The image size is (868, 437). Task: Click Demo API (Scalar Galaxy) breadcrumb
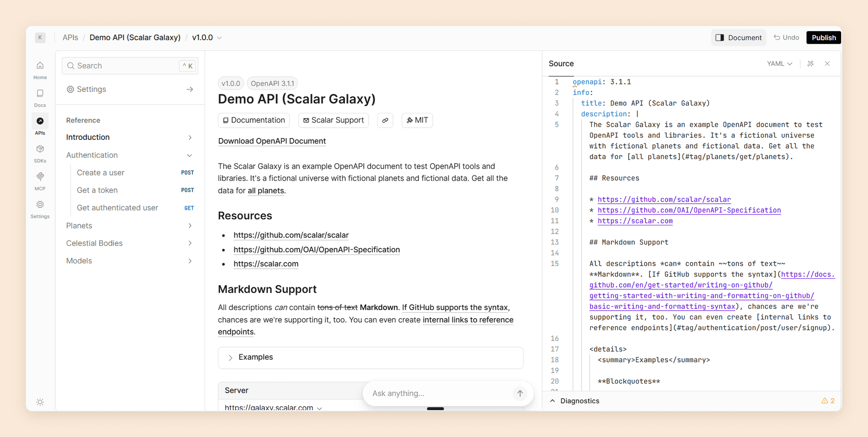(135, 37)
